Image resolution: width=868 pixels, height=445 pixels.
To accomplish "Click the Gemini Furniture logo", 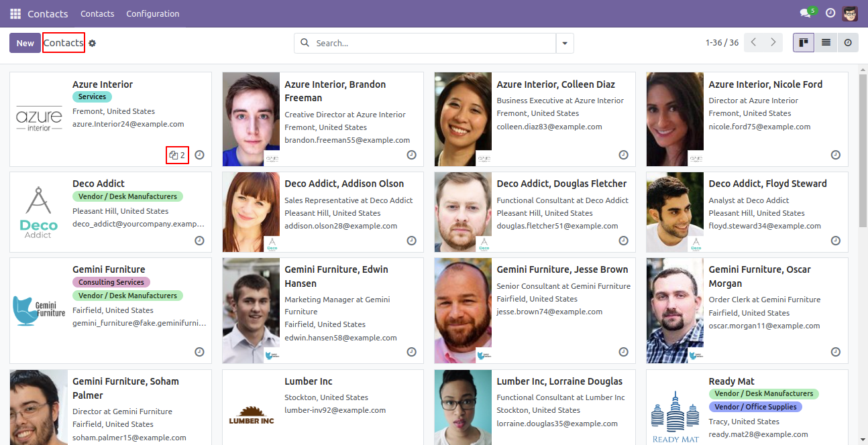I will [39, 310].
